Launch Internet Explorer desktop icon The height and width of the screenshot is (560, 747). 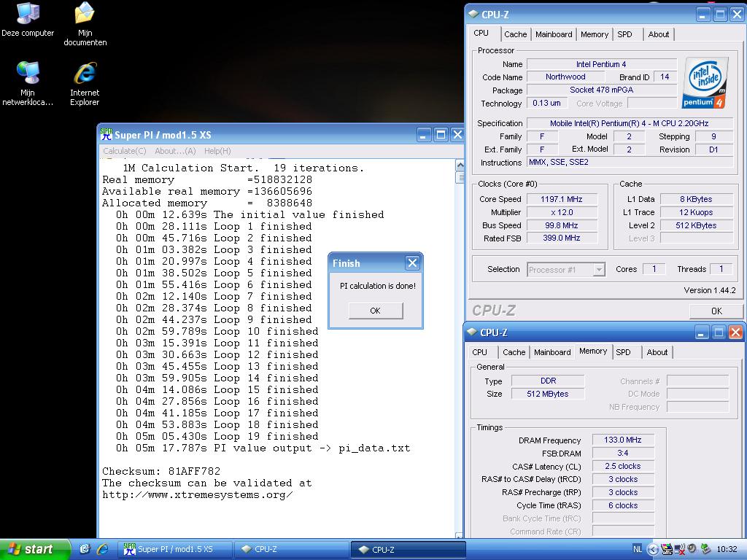point(85,83)
